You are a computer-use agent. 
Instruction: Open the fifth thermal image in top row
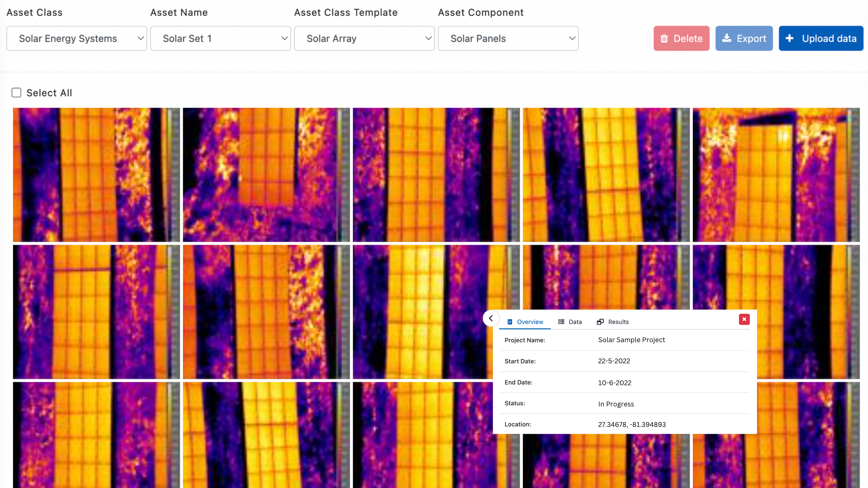pyautogui.click(x=776, y=175)
